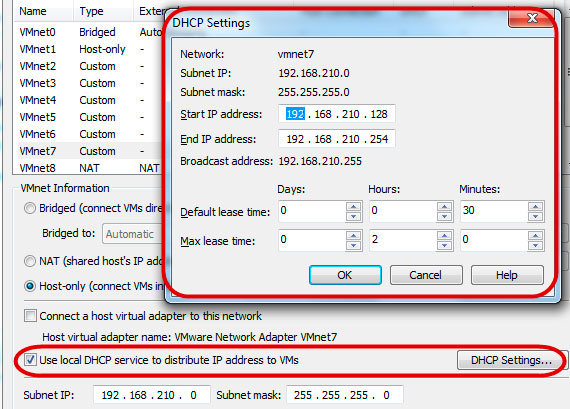The width and height of the screenshot is (570, 409).
Task: Select the NAT radio option
Action: 30,261
